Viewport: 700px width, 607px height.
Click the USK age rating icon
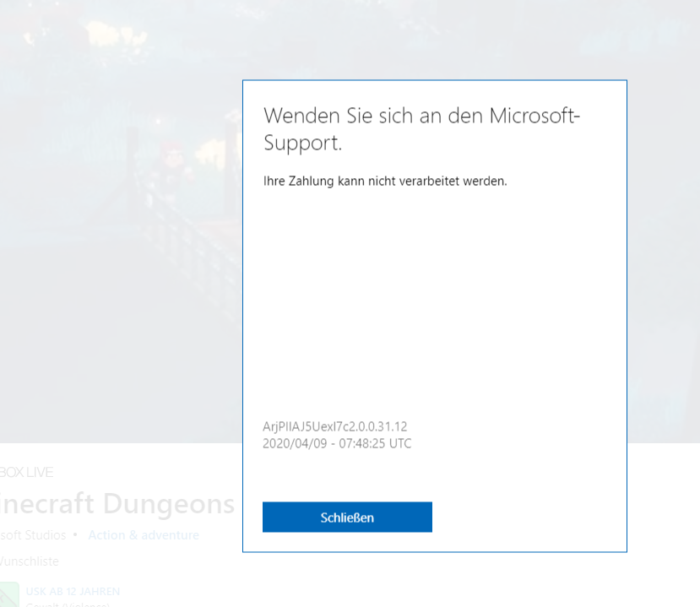tap(9, 594)
